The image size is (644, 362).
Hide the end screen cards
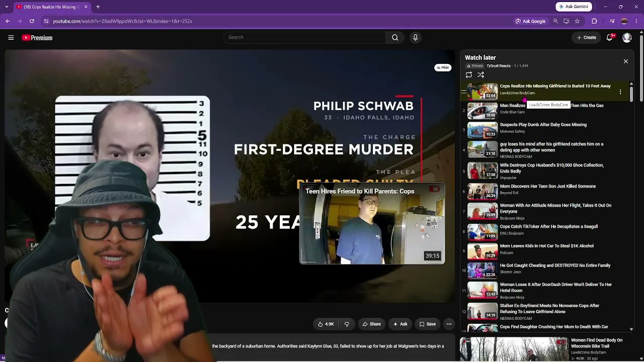click(443, 67)
